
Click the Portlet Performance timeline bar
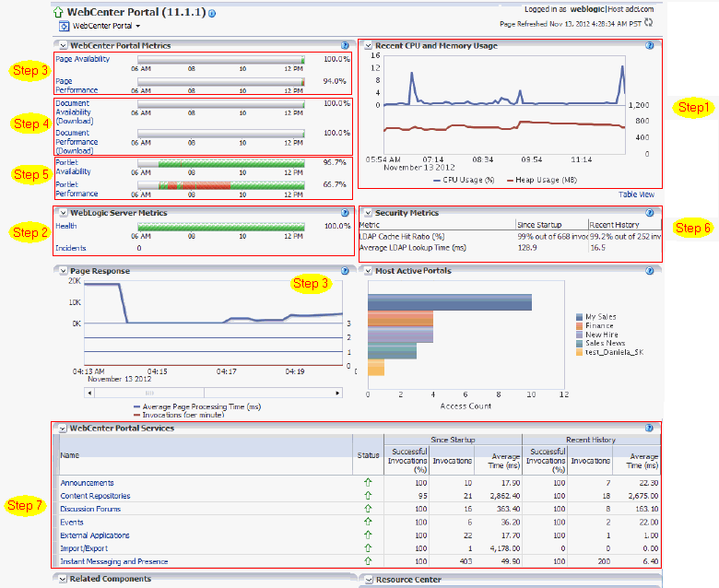coord(221,185)
